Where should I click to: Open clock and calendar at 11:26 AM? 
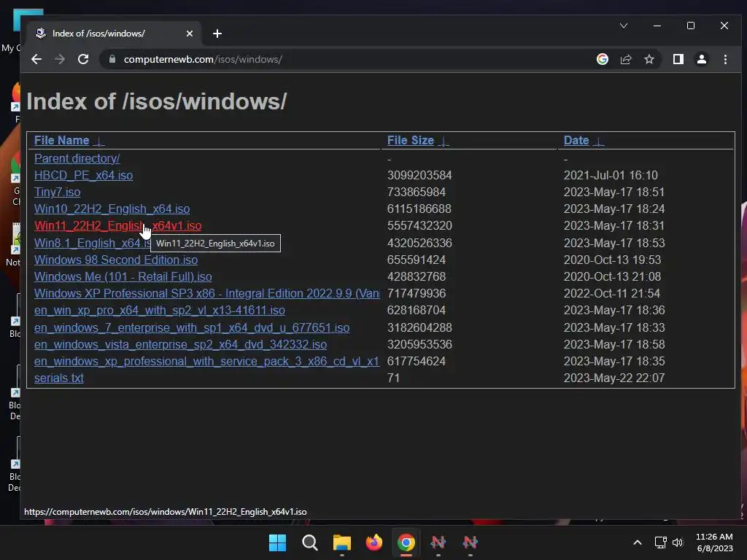pos(714,542)
